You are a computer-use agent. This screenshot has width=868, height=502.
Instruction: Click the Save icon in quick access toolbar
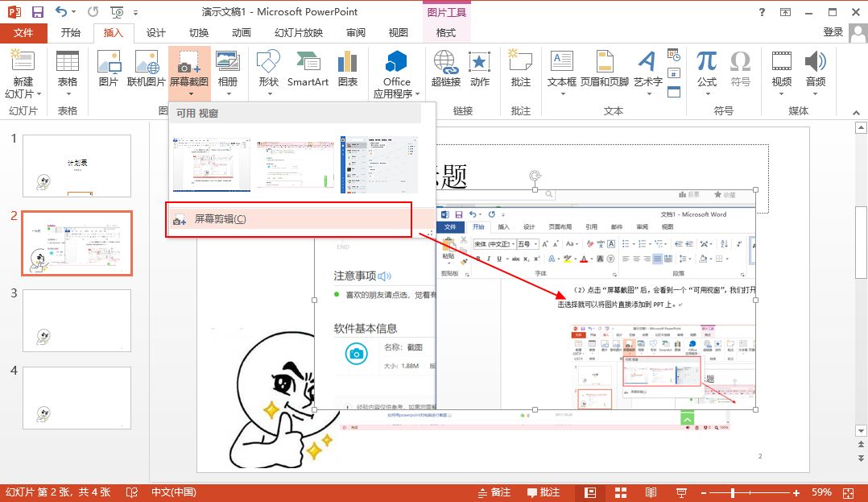click(x=37, y=12)
